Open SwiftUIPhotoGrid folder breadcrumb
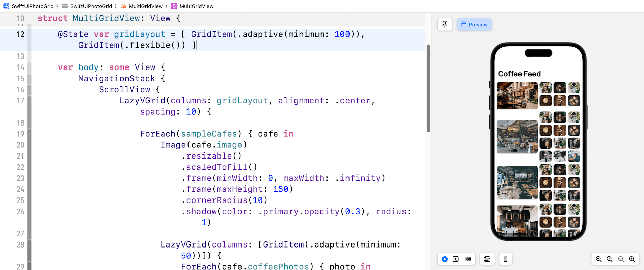The image size is (644, 270). click(x=87, y=6)
